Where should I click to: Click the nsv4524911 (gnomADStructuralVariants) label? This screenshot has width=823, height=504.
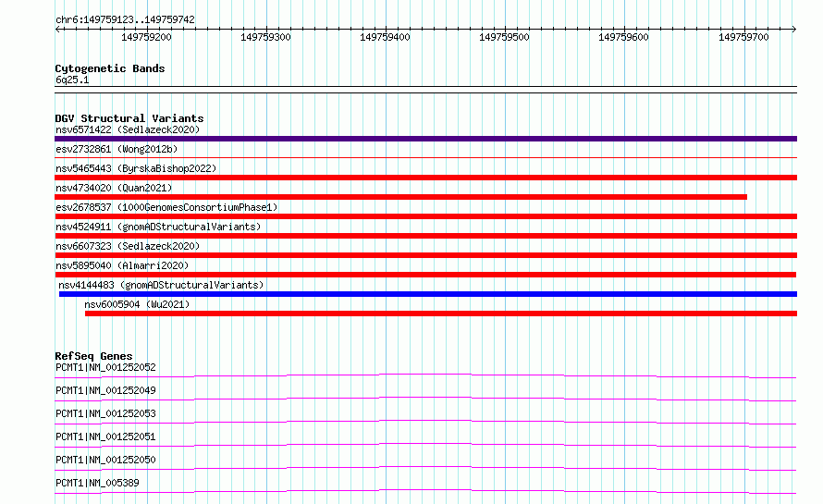tap(158, 227)
